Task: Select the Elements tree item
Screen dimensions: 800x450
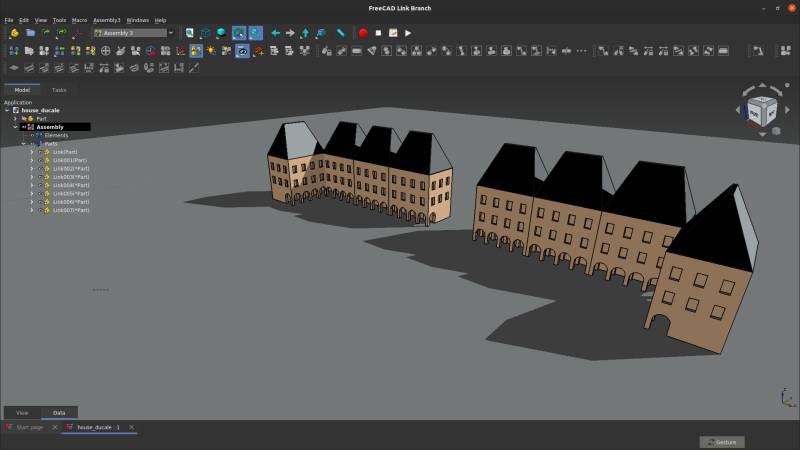Action: pyautogui.click(x=56, y=135)
